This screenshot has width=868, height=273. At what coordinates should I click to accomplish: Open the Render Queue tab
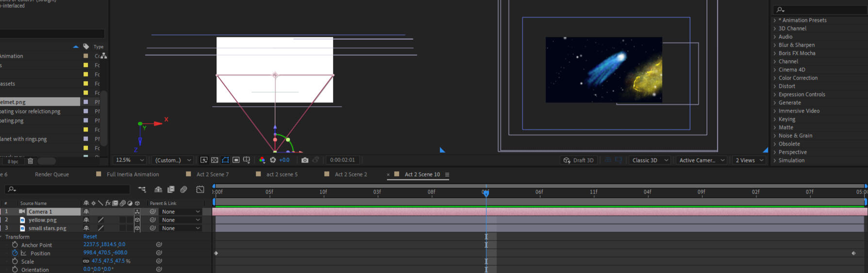[x=52, y=175]
